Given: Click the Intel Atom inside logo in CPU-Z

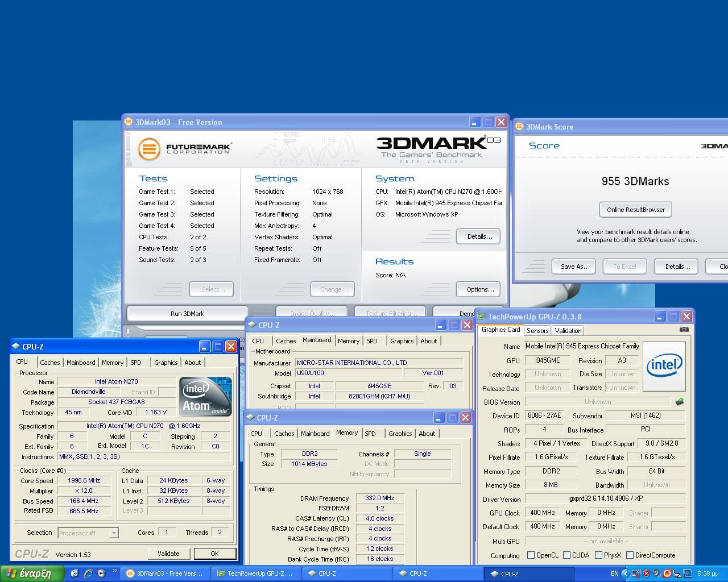Looking at the screenshot, I should 205,396.
